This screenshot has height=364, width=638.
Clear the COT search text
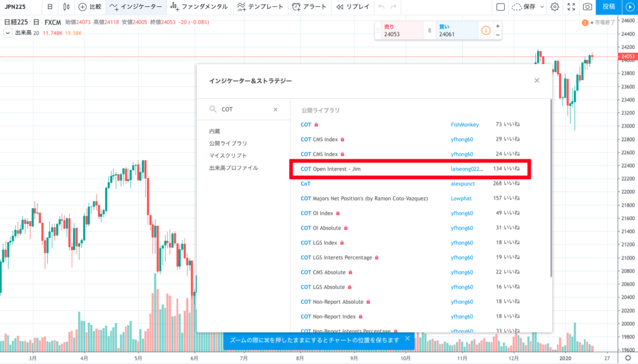pyautogui.click(x=275, y=110)
